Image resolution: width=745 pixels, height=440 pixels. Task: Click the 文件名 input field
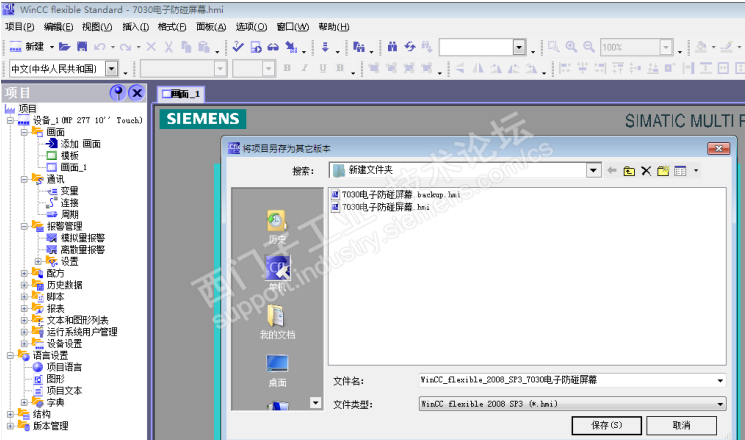(566, 380)
